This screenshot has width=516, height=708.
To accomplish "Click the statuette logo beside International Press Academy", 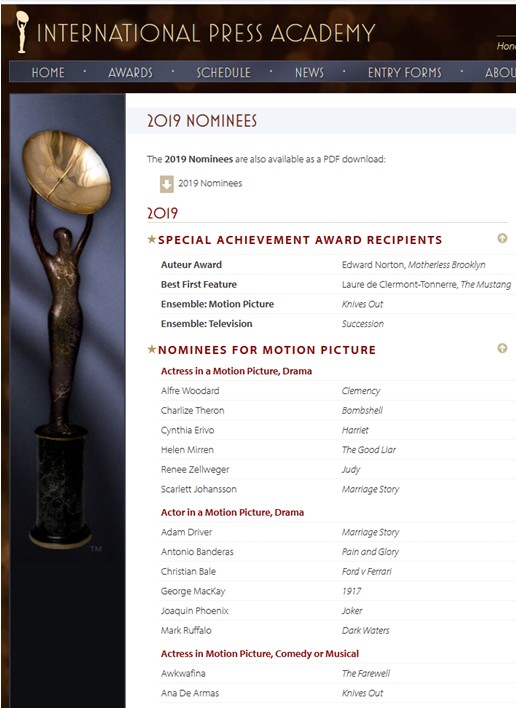I will 22,32.
